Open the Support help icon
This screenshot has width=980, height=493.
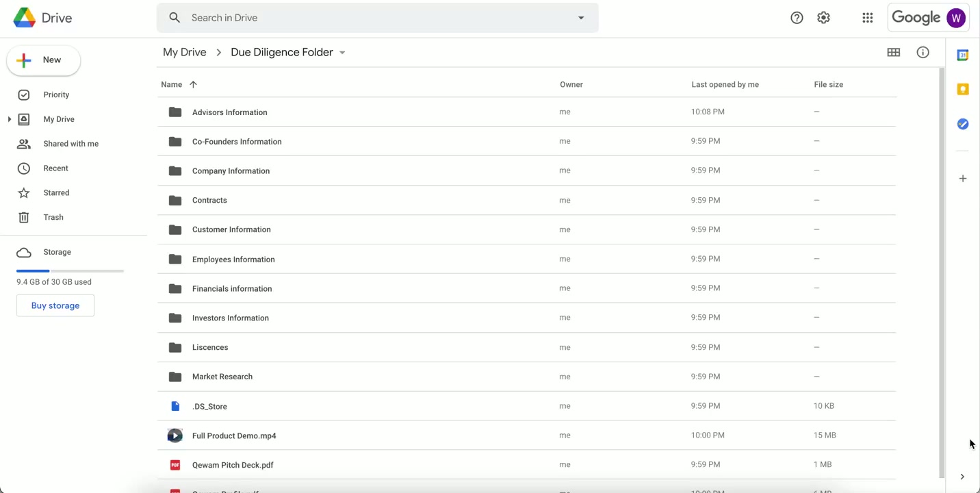pyautogui.click(x=797, y=18)
